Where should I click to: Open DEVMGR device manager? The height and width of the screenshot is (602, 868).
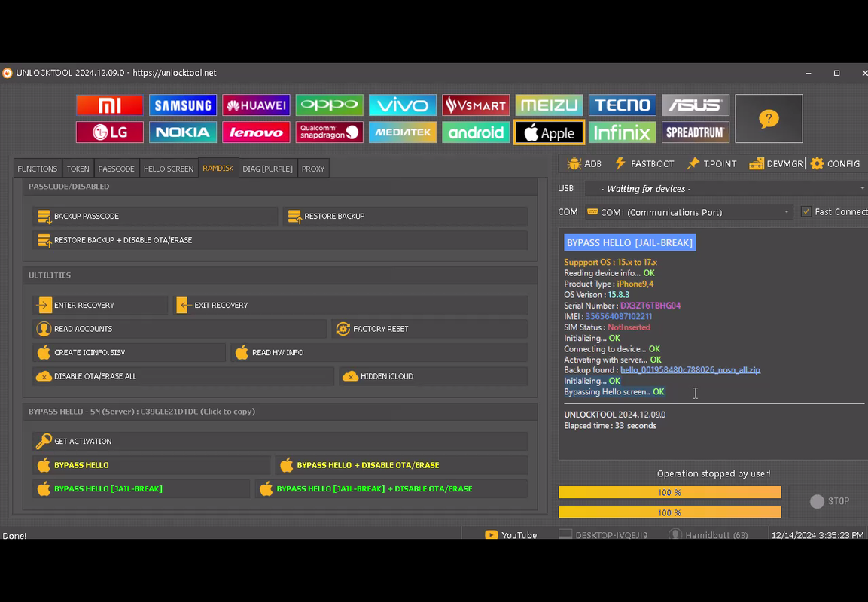click(x=776, y=164)
